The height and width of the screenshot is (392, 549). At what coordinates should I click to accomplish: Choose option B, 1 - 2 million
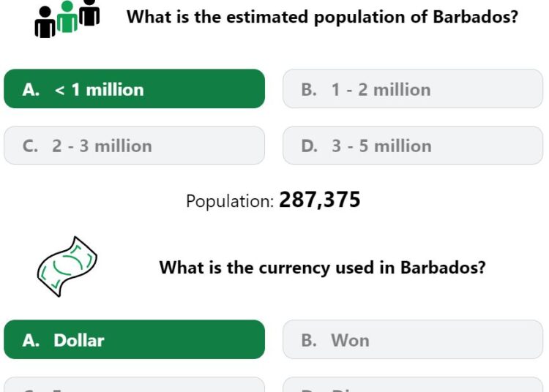click(x=413, y=88)
